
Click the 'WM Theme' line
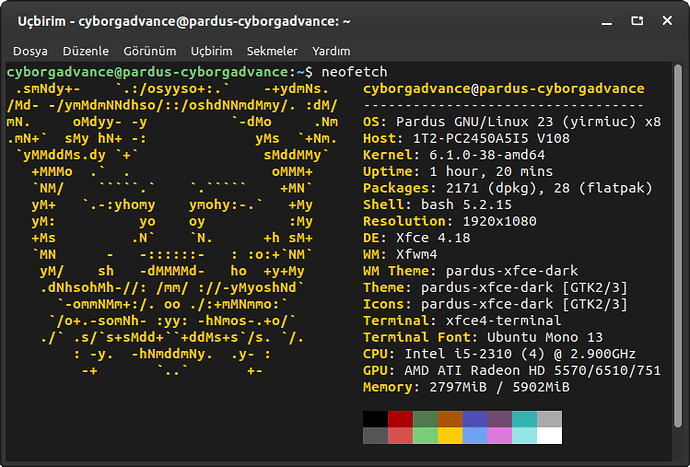[470, 271]
